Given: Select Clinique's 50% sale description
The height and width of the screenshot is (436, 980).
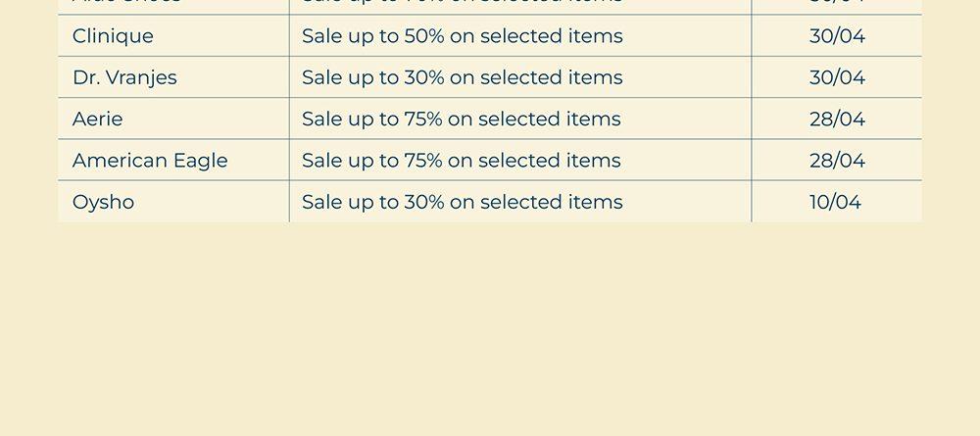Looking at the screenshot, I should (x=462, y=36).
